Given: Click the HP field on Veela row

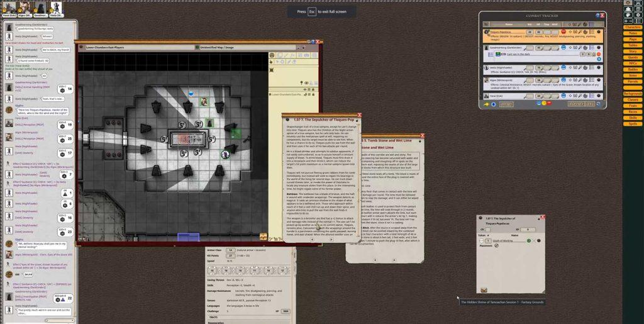Looking at the screenshot, I should point(539,67).
